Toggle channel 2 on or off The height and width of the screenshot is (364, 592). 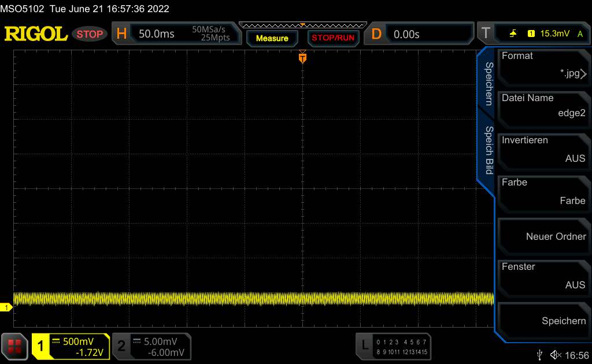(x=121, y=346)
